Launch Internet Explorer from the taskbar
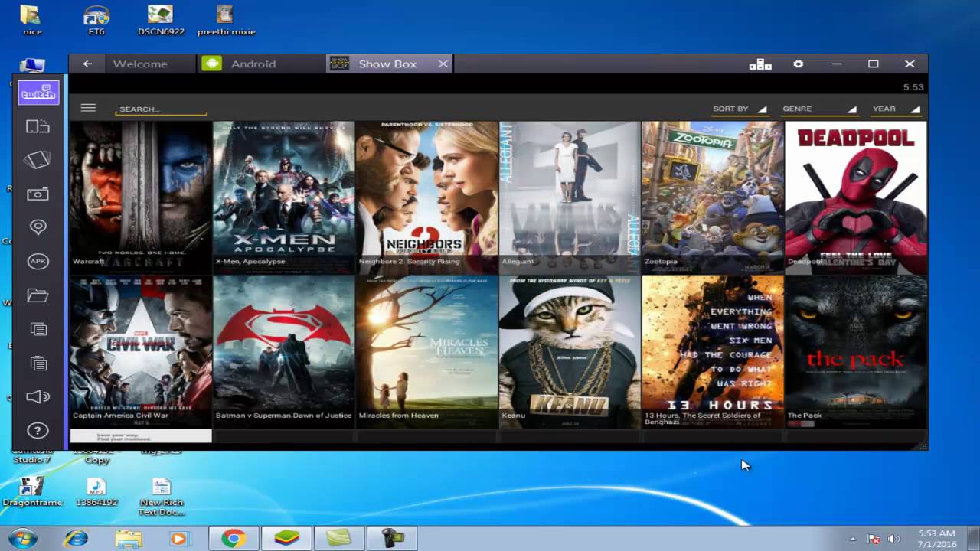The width and height of the screenshot is (980, 551). pyautogui.click(x=76, y=539)
